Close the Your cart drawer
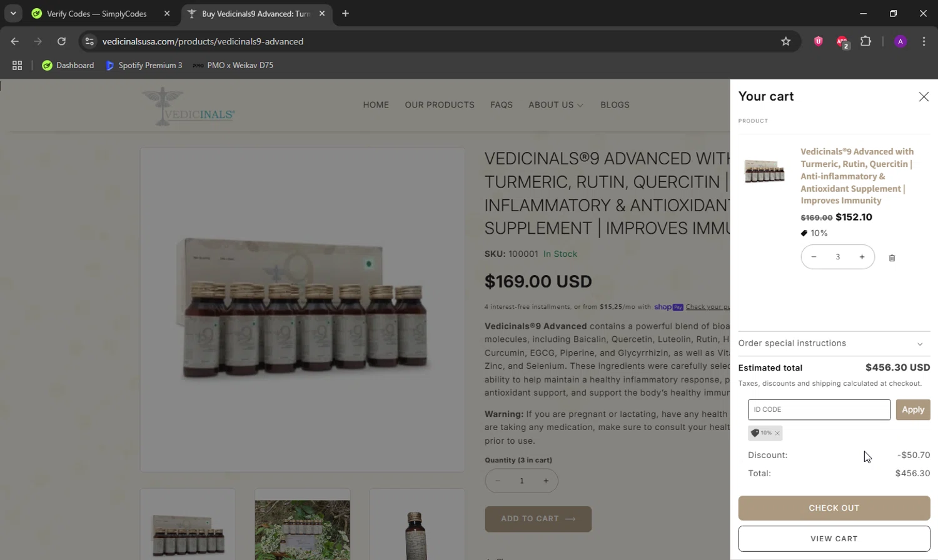 pos(924,97)
